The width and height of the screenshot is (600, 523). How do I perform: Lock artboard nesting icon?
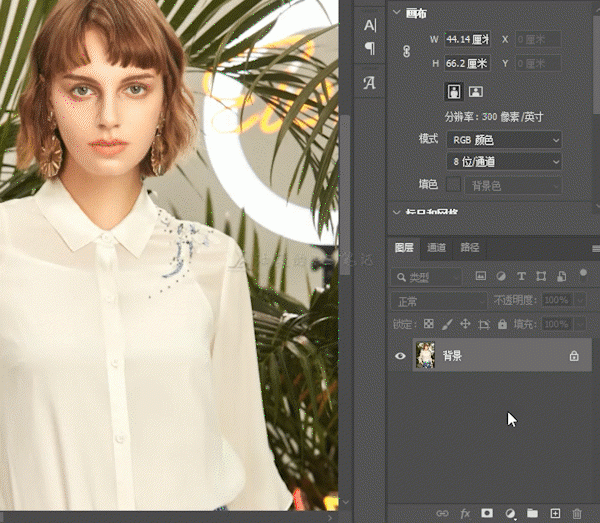tap(484, 325)
